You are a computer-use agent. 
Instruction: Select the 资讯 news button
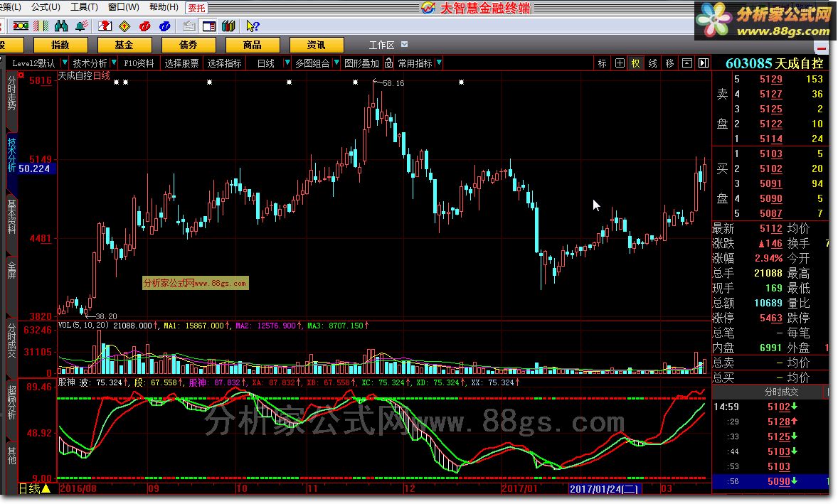[316, 45]
